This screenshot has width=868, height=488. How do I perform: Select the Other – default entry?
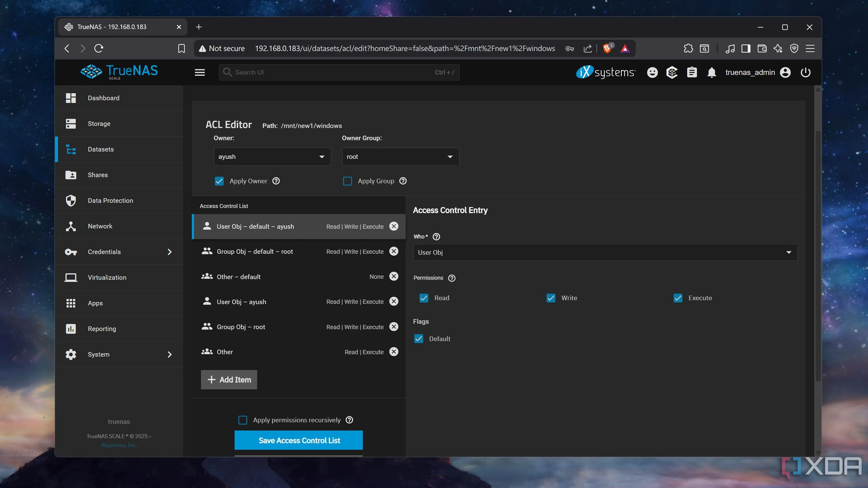[x=299, y=277]
